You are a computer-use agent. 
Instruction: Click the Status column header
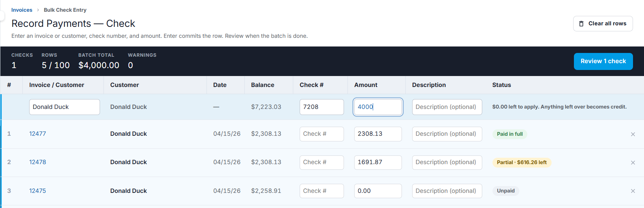(x=502, y=85)
